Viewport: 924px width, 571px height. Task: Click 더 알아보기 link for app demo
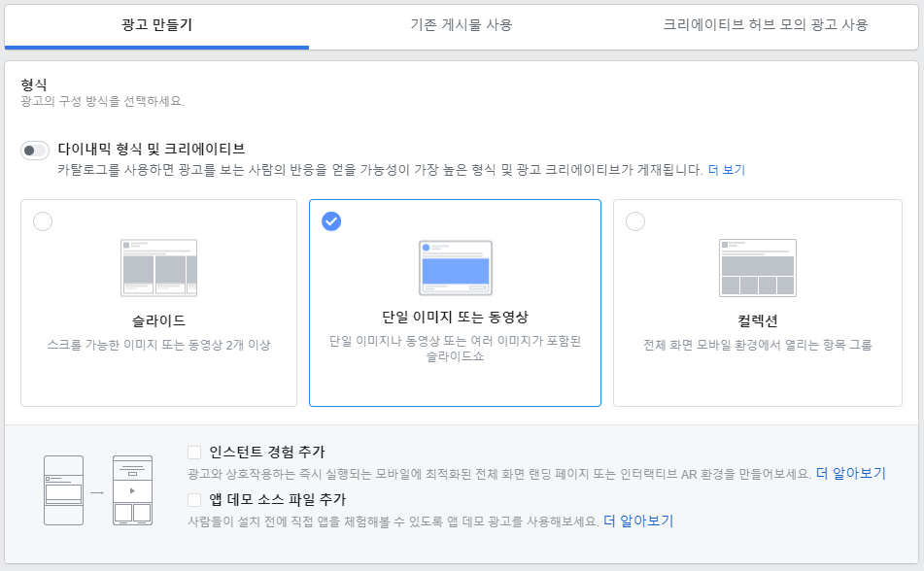[x=638, y=521]
